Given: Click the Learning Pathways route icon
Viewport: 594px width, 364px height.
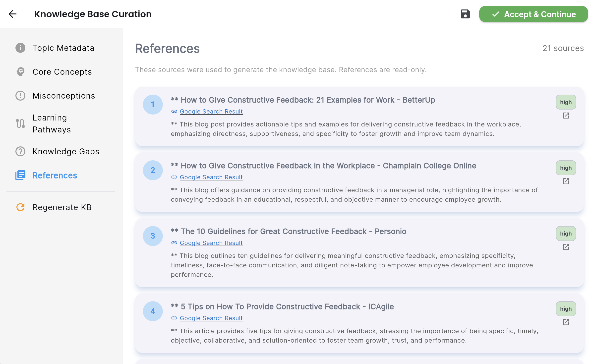Looking at the screenshot, I should click(20, 123).
